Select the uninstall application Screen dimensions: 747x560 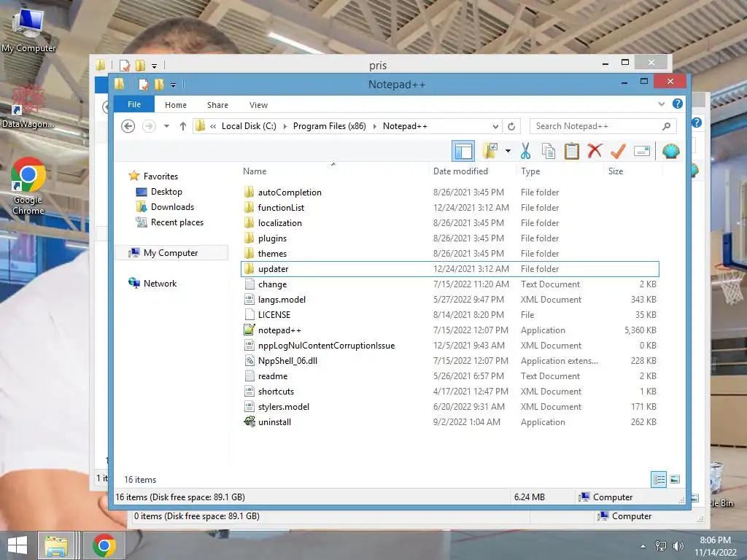click(x=449, y=422)
